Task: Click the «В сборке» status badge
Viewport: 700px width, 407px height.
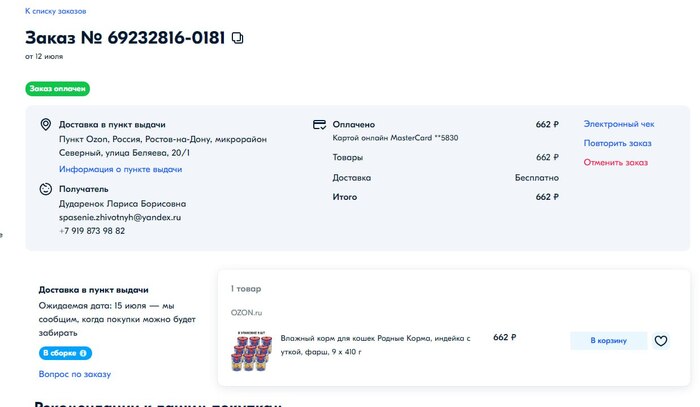Action: pyautogui.click(x=58, y=353)
